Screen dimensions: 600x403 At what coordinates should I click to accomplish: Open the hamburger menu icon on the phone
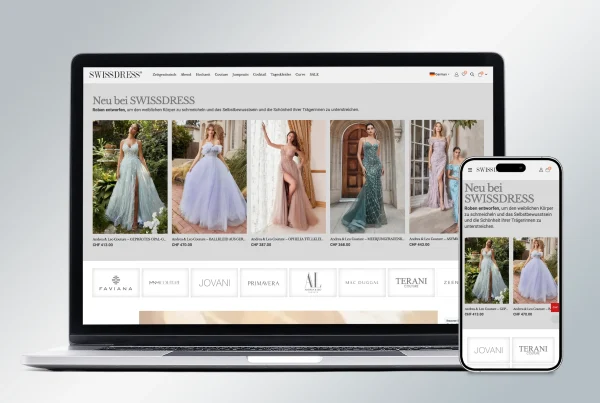click(x=470, y=170)
